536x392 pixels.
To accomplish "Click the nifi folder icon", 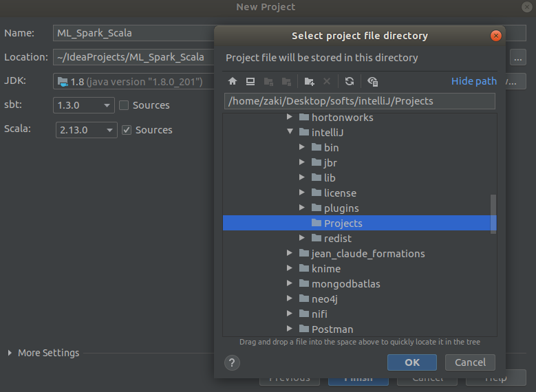I will tap(304, 314).
